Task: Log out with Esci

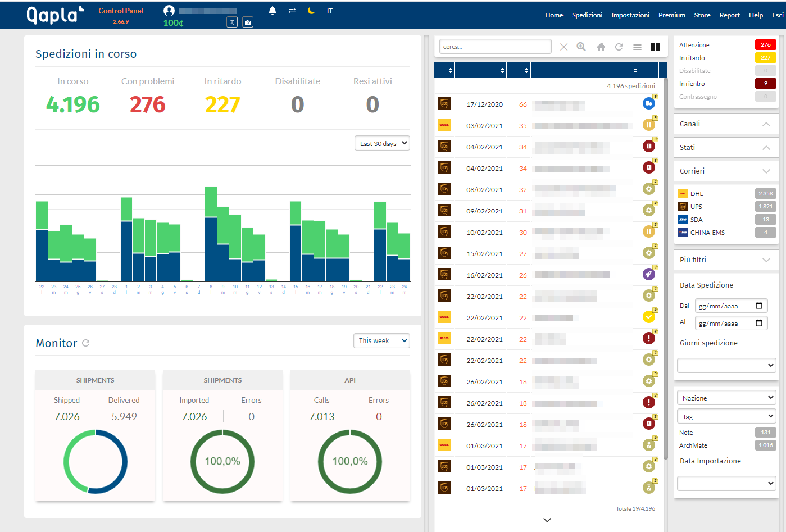Action: click(778, 15)
